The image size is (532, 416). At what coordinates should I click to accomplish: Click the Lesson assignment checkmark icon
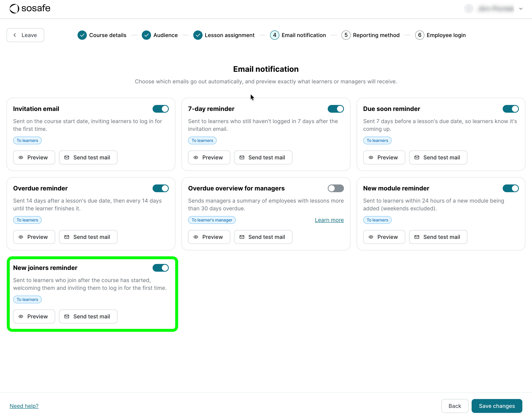198,35
